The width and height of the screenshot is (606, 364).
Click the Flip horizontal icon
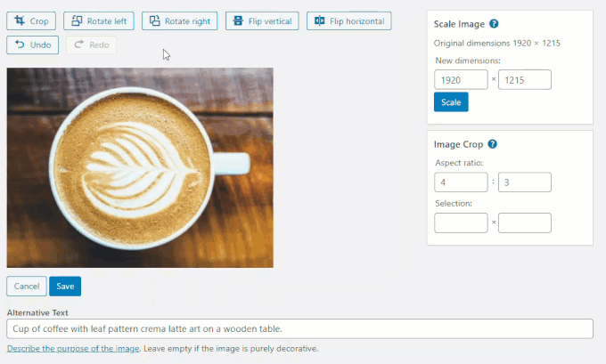click(320, 20)
